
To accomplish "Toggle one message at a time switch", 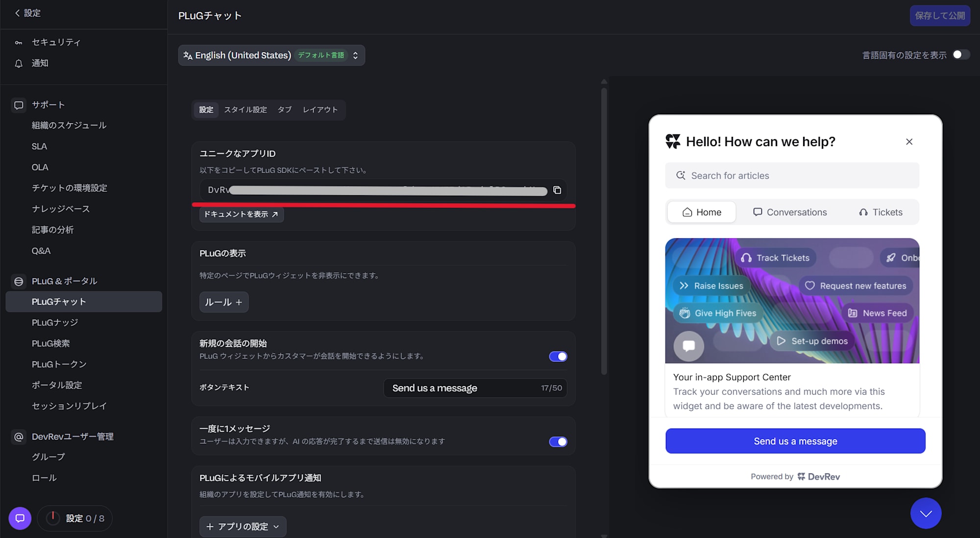I will pyautogui.click(x=558, y=442).
